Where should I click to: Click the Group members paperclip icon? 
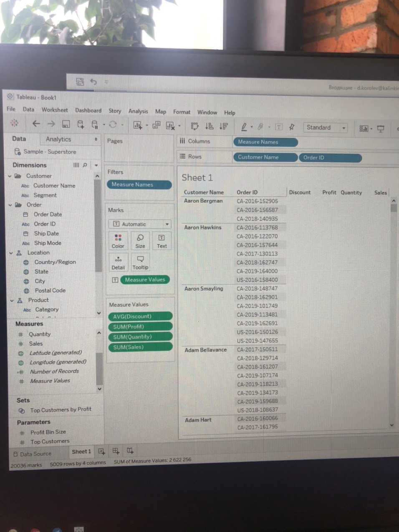pos(260,126)
